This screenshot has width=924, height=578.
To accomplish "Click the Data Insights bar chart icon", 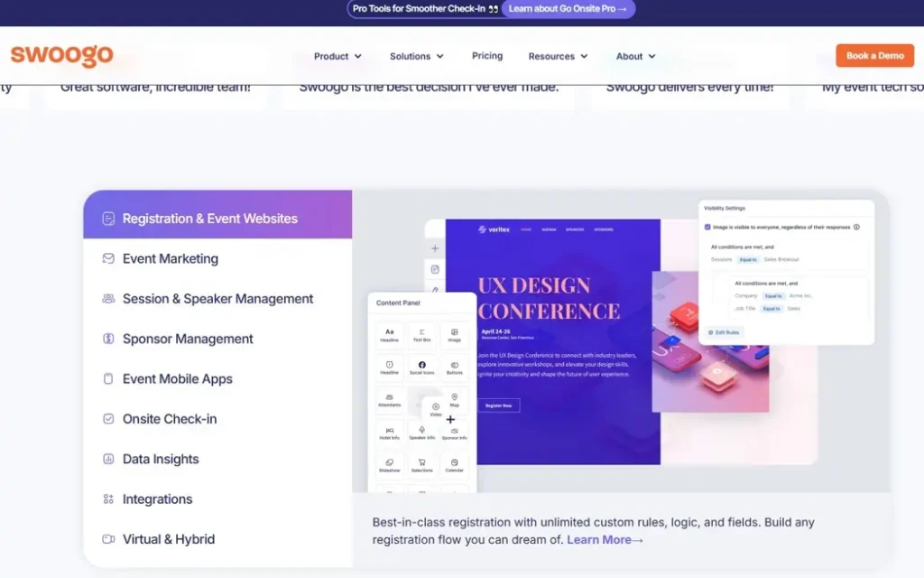I will tap(108, 459).
